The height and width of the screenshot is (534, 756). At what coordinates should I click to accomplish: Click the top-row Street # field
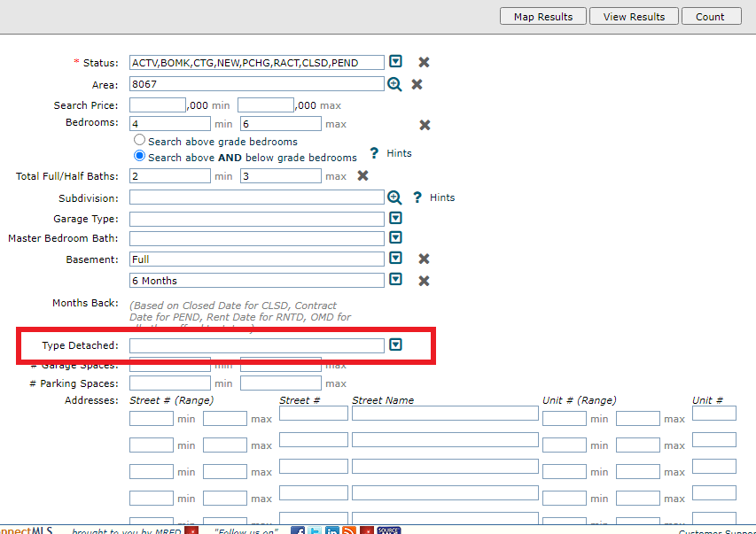314,413
